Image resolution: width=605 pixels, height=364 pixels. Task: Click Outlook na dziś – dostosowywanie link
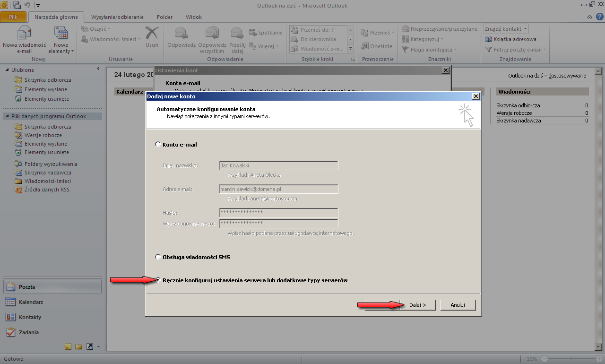click(547, 76)
